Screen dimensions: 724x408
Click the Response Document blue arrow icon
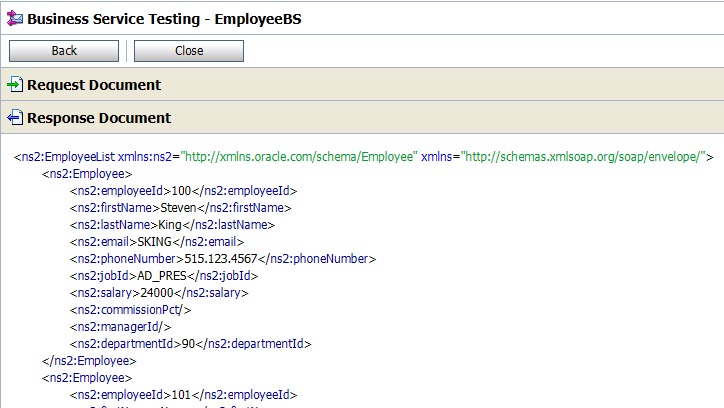click(14, 118)
